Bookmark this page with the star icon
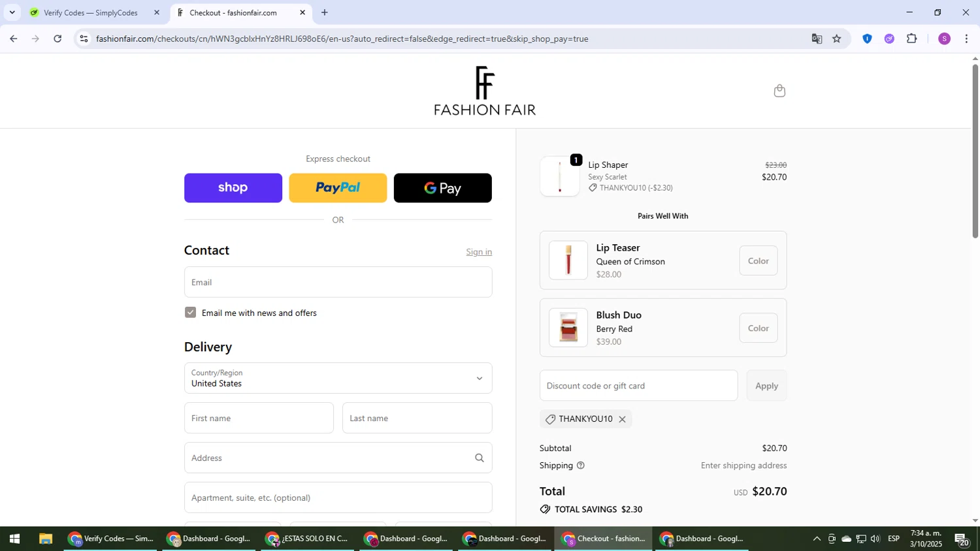The image size is (980, 551). [x=837, y=39]
